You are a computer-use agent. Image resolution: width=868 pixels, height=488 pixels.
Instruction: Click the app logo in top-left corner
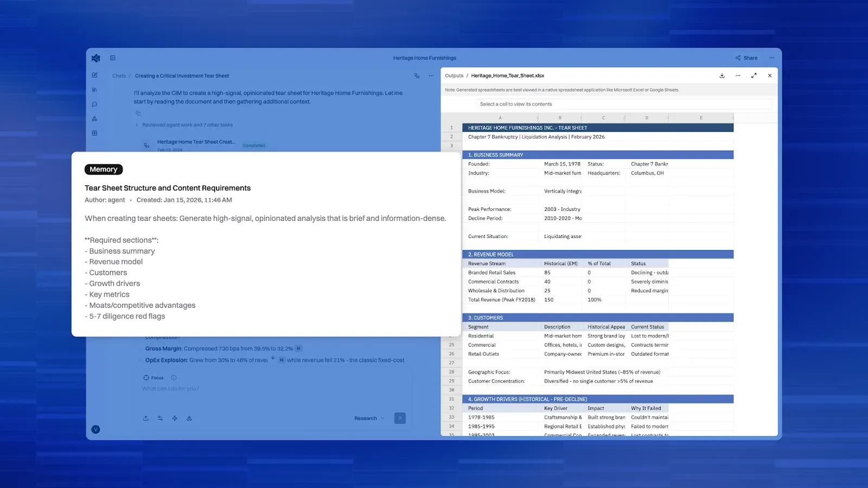click(95, 58)
